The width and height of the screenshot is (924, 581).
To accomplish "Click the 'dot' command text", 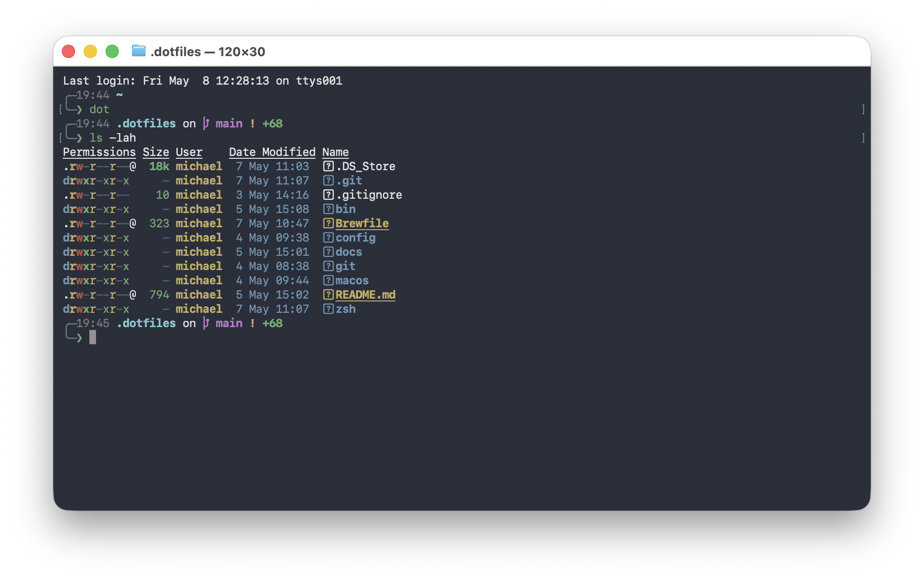I will [99, 109].
